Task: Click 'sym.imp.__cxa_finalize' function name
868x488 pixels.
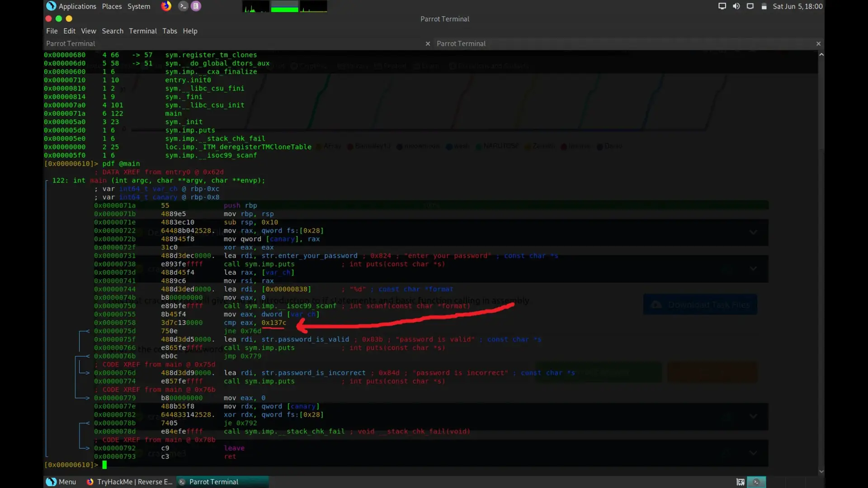Action: 211,71
